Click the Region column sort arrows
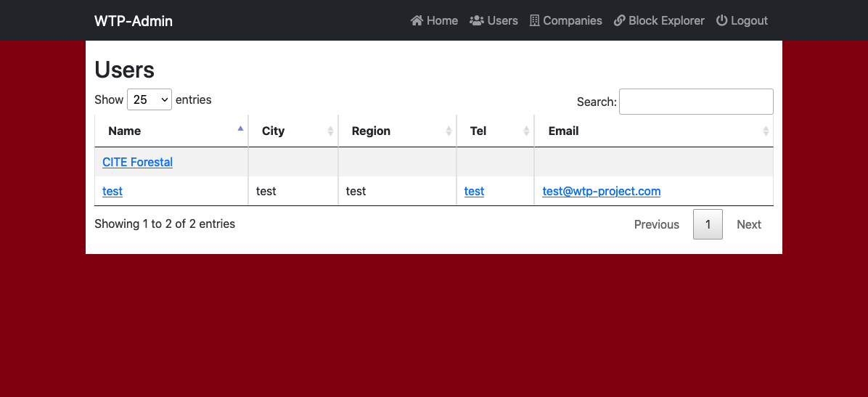The image size is (868, 397). [449, 131]
